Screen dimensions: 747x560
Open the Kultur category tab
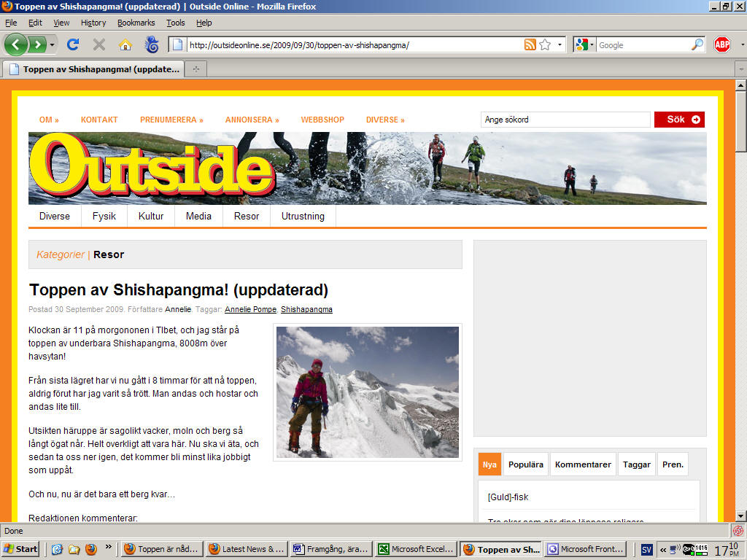coord(151,216)
